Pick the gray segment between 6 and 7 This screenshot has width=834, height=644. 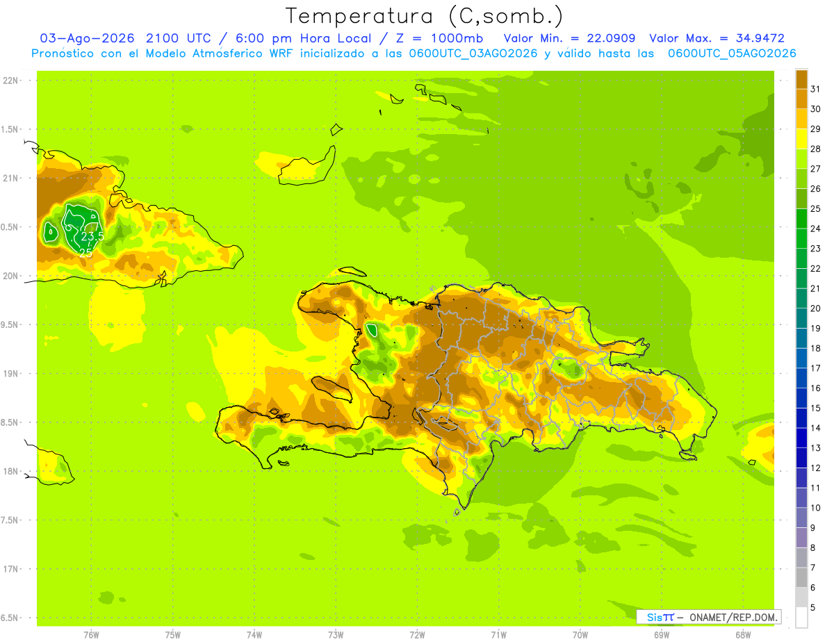801,577
